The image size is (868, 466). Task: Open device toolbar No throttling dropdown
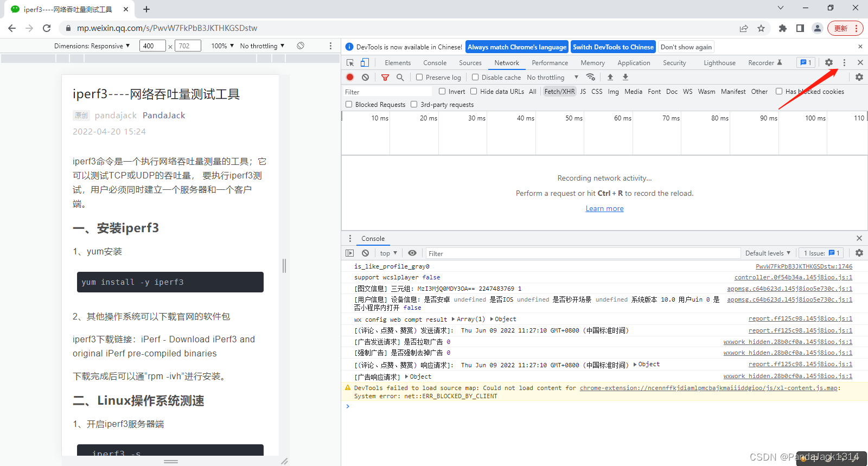[x=262, y=46]
